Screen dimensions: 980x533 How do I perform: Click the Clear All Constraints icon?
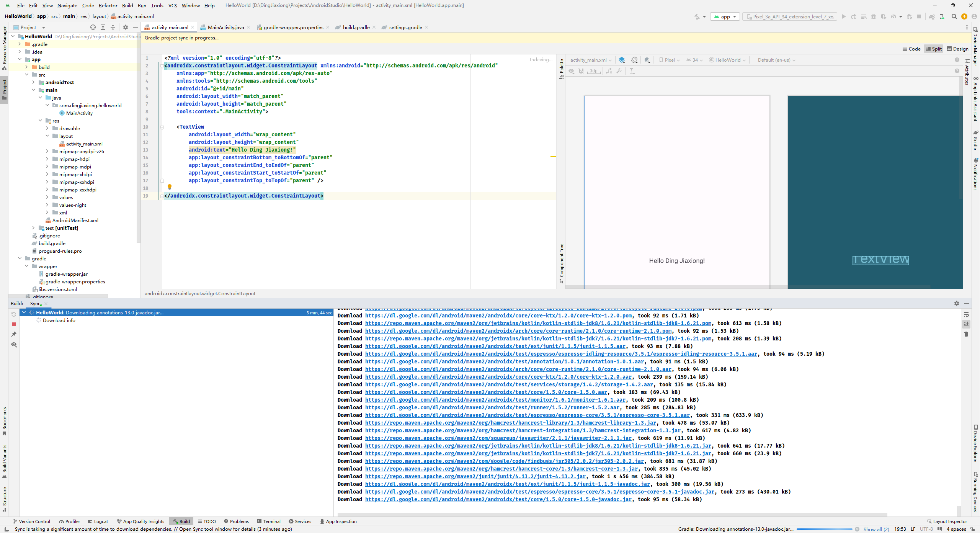(x=609, y=71)
